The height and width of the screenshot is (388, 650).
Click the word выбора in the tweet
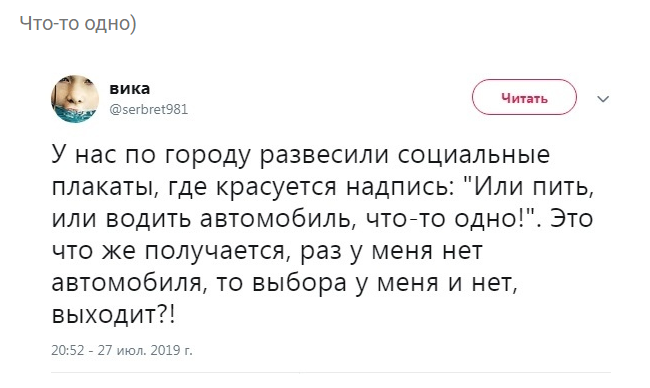[x=298, y=283]
